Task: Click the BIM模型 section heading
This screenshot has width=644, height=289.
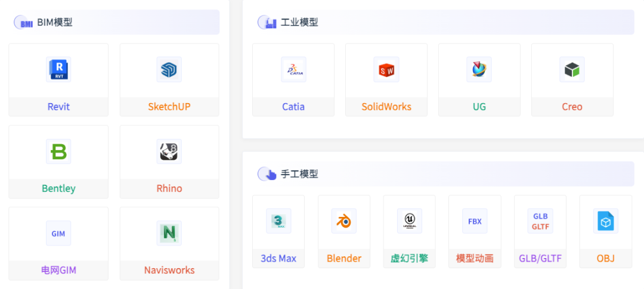Action: pos(55,22)
